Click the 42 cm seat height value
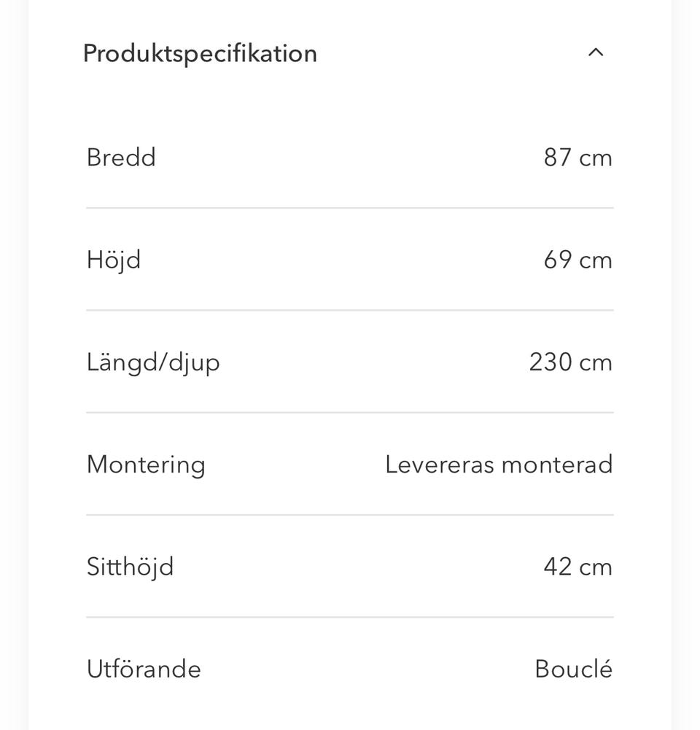The width and height of the screenshot is (700, 730). coord(577,567)
